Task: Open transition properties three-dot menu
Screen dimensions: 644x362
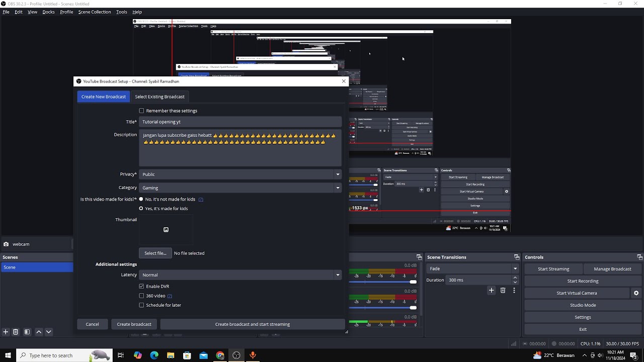Action: click(514, 290)
